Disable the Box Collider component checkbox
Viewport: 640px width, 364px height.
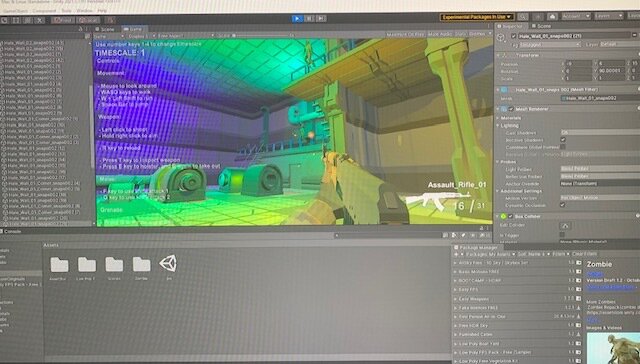511,216
